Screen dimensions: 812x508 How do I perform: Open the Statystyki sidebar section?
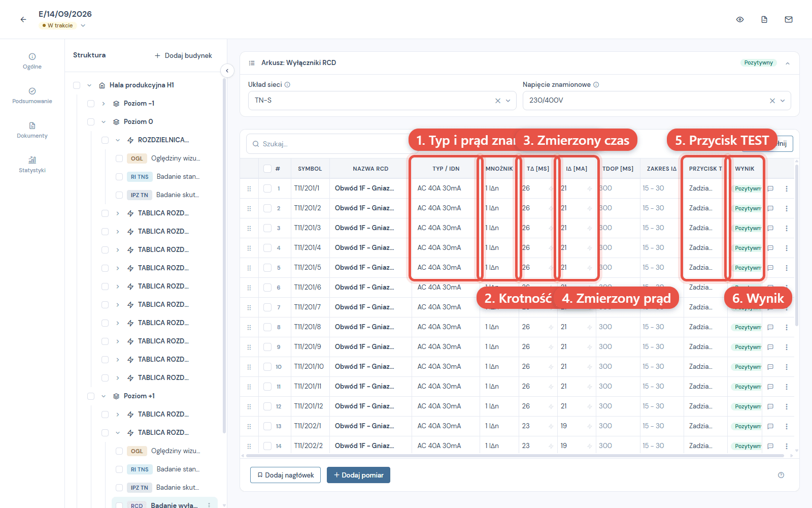pyautogui.click(x=32, y=165)
